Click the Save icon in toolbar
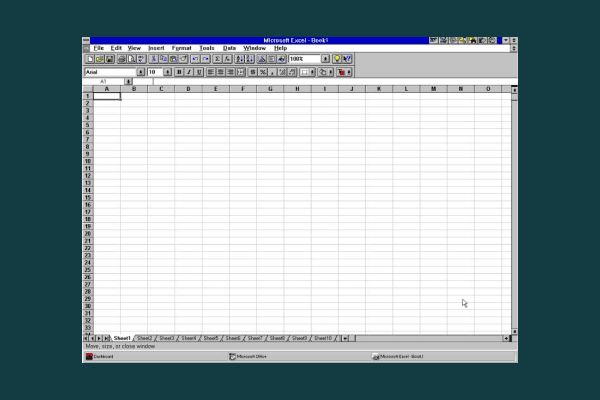 click(x=107, y=59)
